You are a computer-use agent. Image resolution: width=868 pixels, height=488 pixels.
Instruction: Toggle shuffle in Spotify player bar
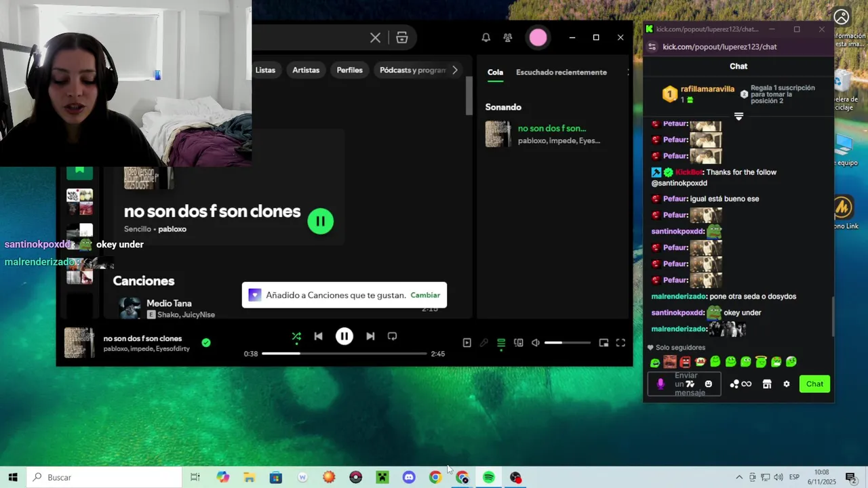tap(296, 336)
